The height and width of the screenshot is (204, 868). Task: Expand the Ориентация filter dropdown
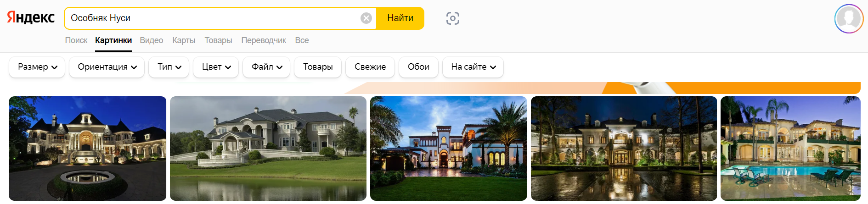click(x=107, y=67)
